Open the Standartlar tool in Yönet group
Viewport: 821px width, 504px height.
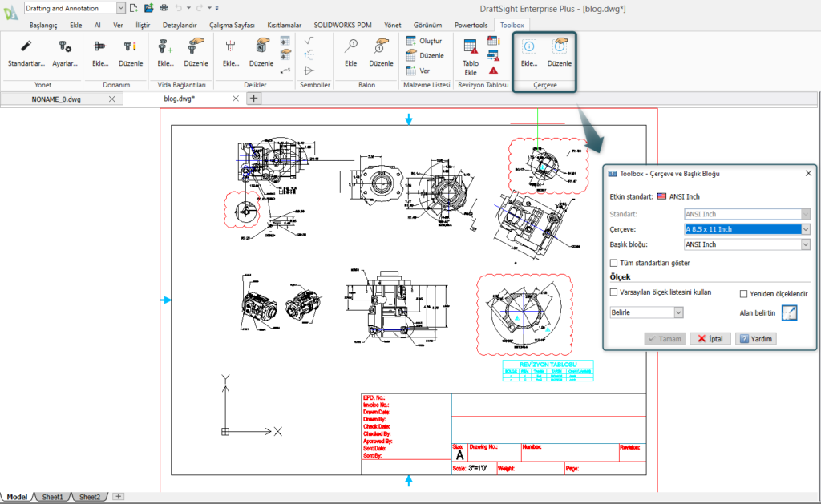(26, 54)
